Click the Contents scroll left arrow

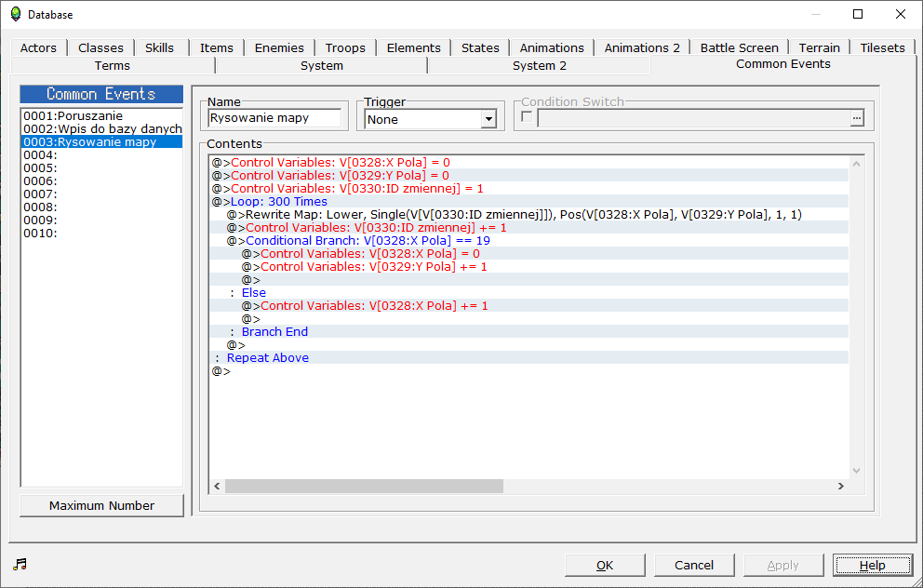(217, 486)
